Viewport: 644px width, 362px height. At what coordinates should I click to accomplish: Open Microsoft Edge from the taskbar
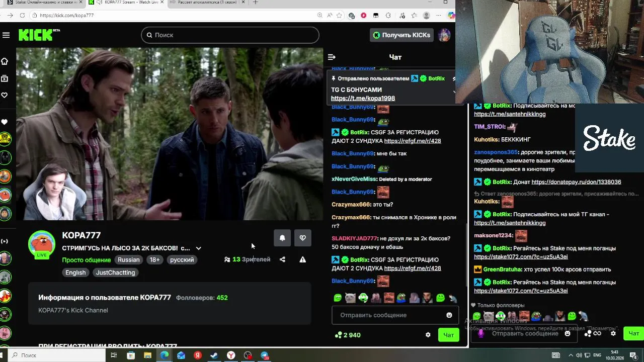tap(165, 355)
